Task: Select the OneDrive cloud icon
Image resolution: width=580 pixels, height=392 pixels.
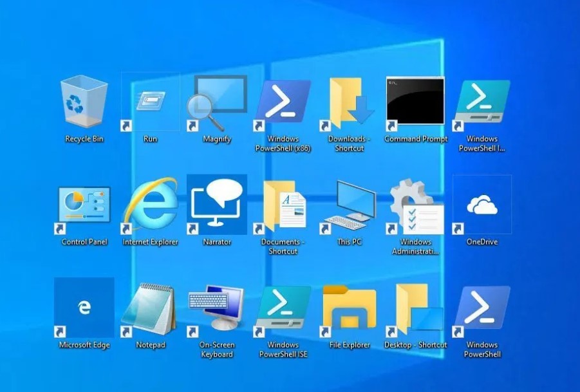Action: [x=482, y=205]
